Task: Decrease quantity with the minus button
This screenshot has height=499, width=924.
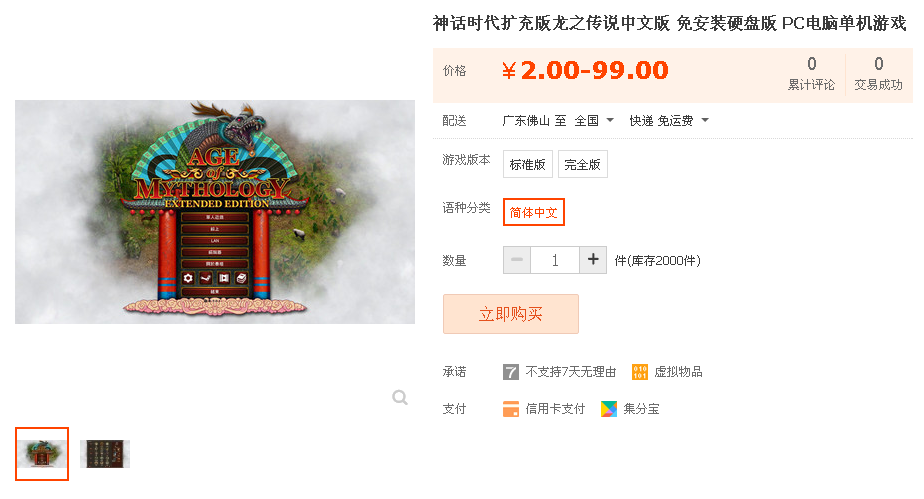Action: tap(517, 260)
